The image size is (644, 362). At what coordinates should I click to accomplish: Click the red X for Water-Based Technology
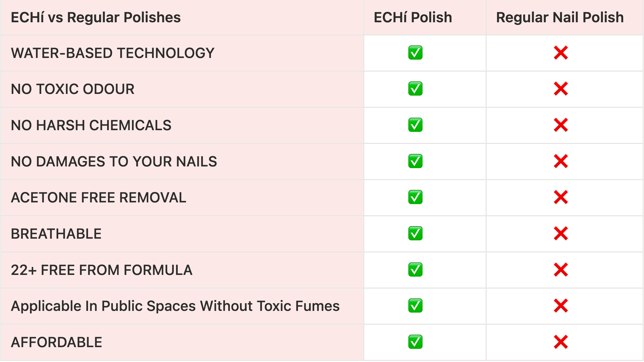coord(561,53)
